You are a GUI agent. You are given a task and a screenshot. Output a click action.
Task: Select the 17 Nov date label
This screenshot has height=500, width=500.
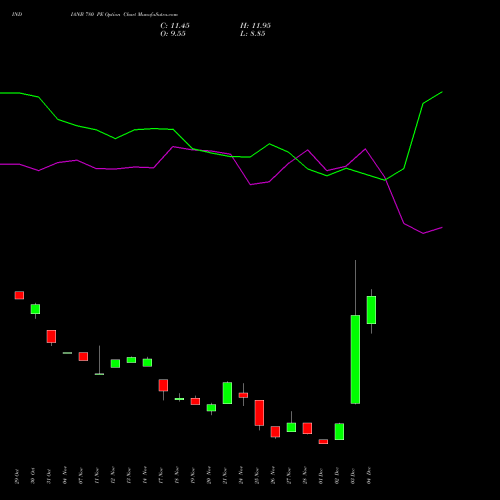(x=161, y=476)
